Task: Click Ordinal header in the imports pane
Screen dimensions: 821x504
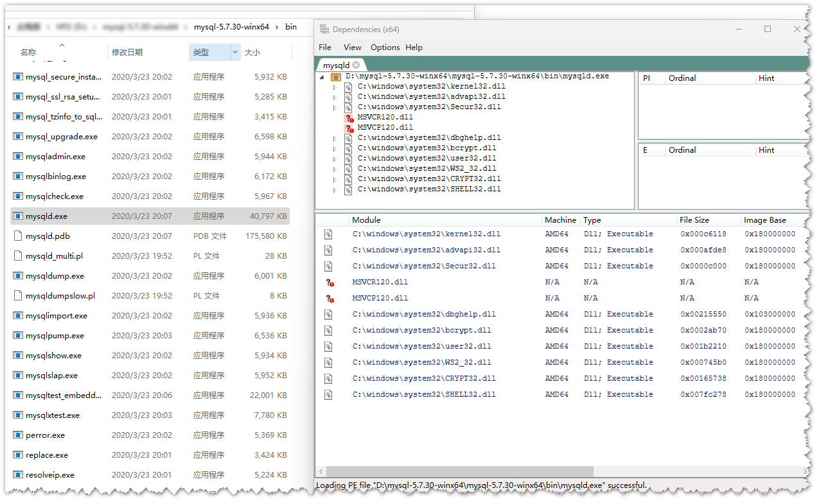Action: tap(682, 78)
